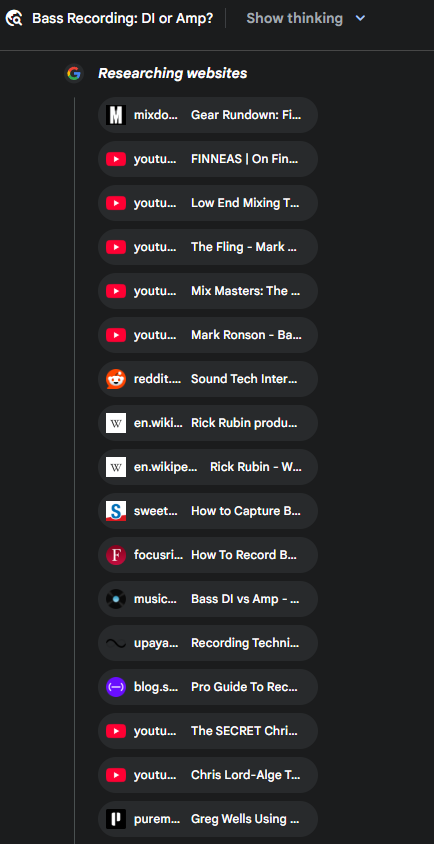The width and height of the screenshot is (434, 844).
Task: Click the Focusrite icon on How To Record chip
Action: coord(116,555)
